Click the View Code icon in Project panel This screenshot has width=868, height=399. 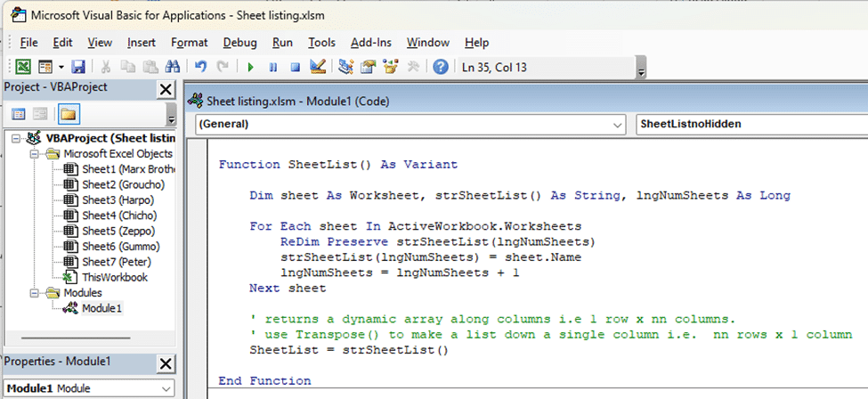19,114
